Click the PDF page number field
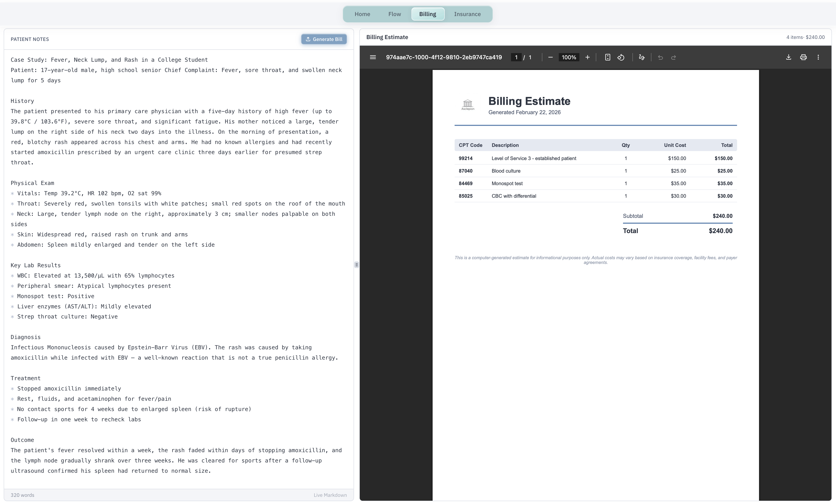Viewport: 836px width, 504px height. click(x=516, y=57)
